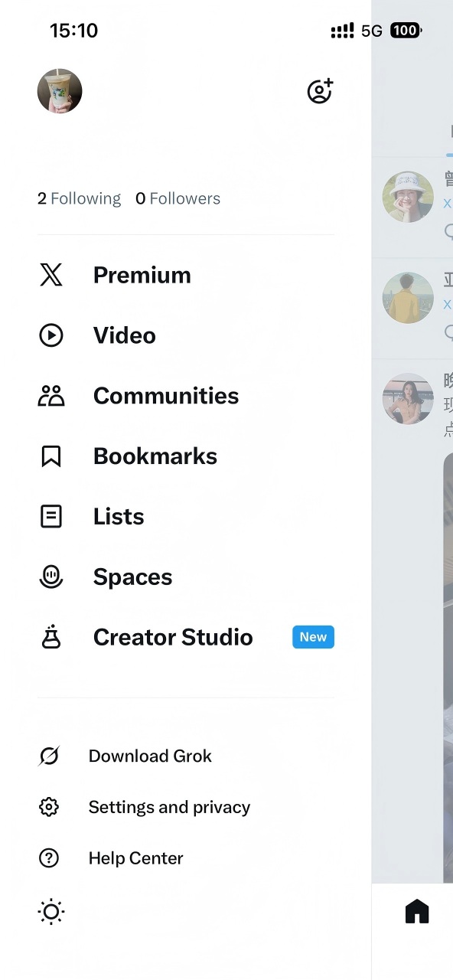The image size is (453, 980).
Task: Select the Premium X logo icon
Action: pos(51,275)
